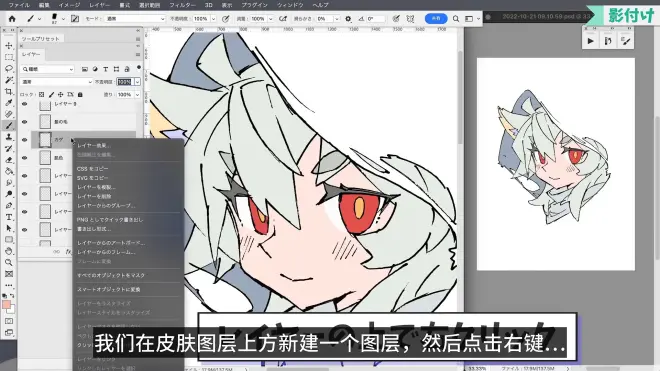Image resolution: width=660 pixels, height=371 pixels.
Task: Select the Rectangle shape tool
Action: pyautogui.click(x=8, y=240)
